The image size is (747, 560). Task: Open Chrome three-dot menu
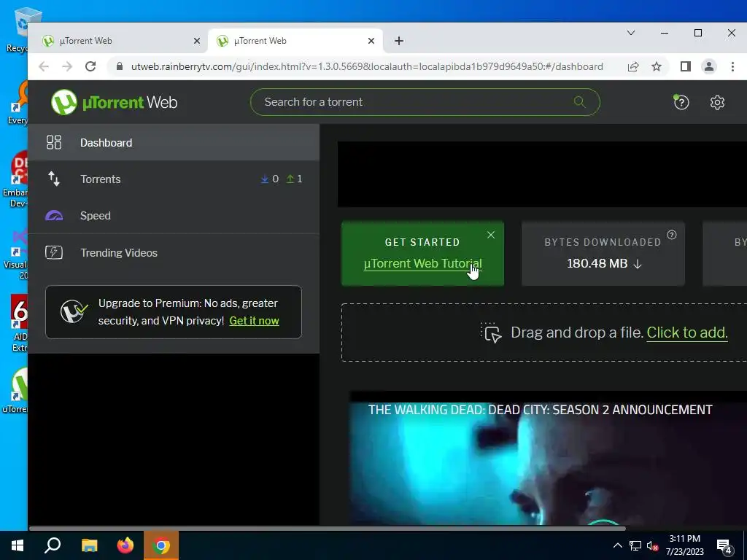[x=732, y=66]
